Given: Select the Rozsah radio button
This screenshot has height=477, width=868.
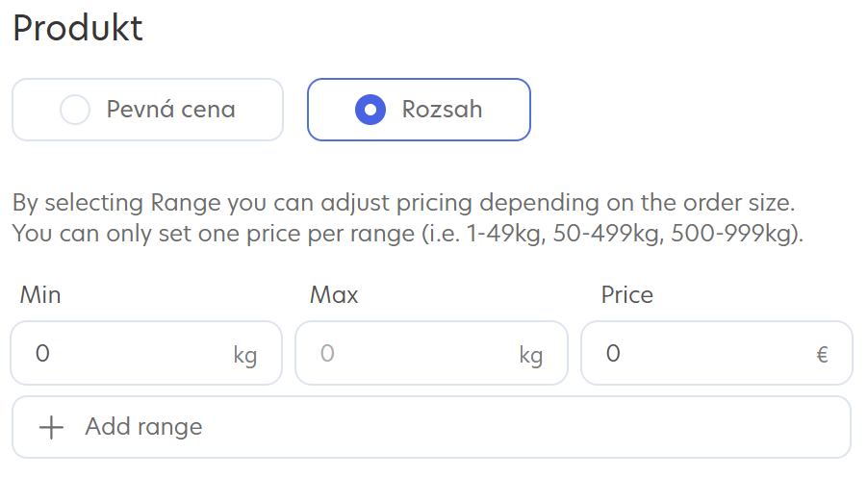Looking at the screenshot, I should click(x=370, y=110).
